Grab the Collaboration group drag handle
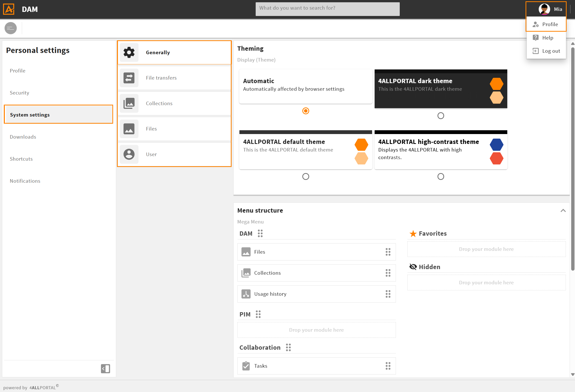 tap(288, 347)
